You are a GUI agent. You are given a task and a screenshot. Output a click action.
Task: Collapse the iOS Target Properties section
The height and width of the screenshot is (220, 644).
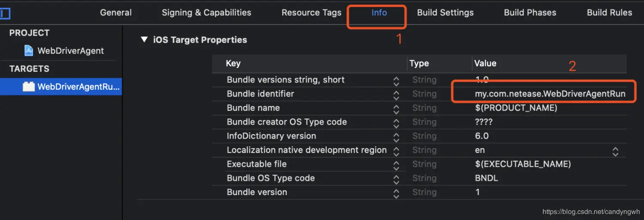(143, 40)
